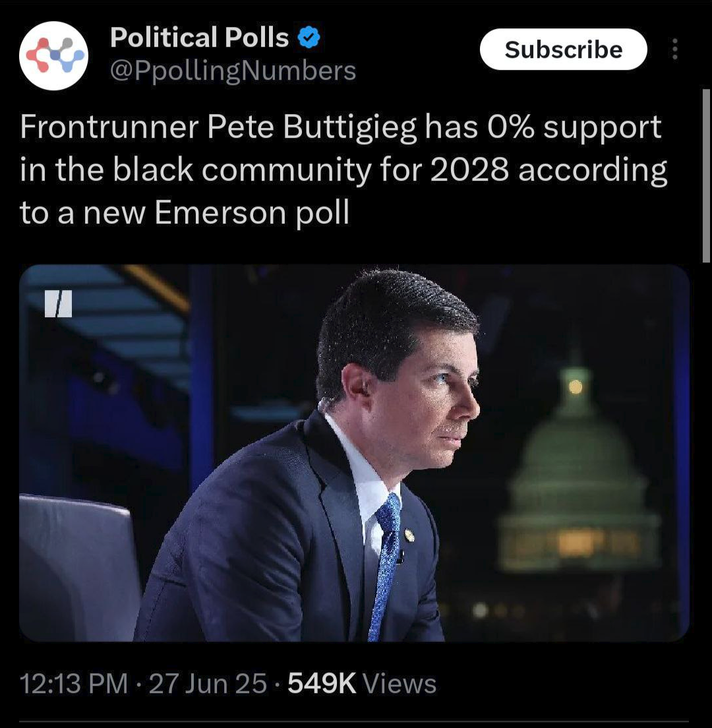
Task: Open the Political Polls profile avatar
Action: coord(54,55)
